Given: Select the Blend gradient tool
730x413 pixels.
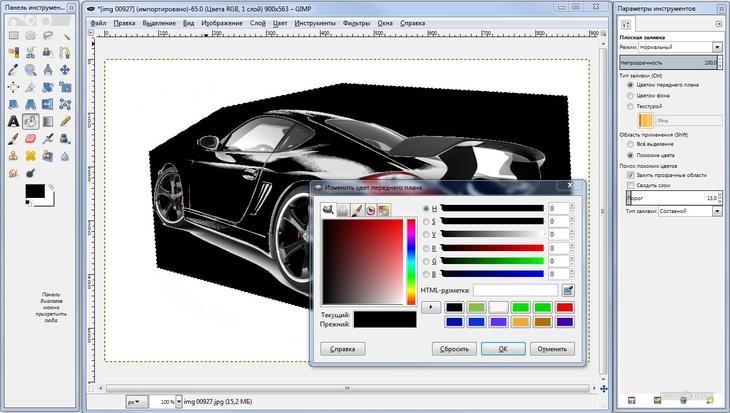Looking at the screenshot, I should click(47, 122).
